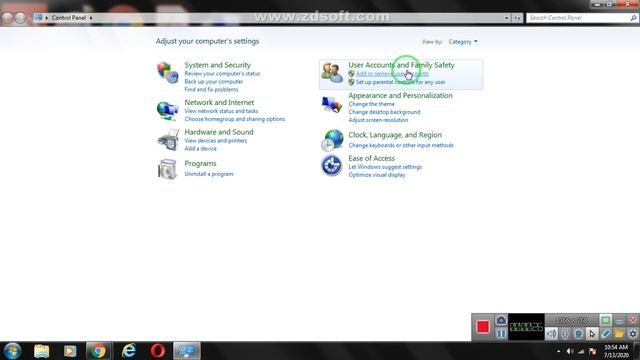Open the View by Category dropdown
Viewport: 640px width, 360px height.
(x=463, y=42)
